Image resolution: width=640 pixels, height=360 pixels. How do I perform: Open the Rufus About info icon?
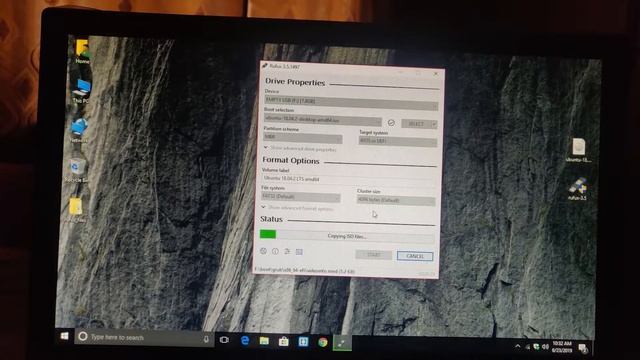pos(275,251)
